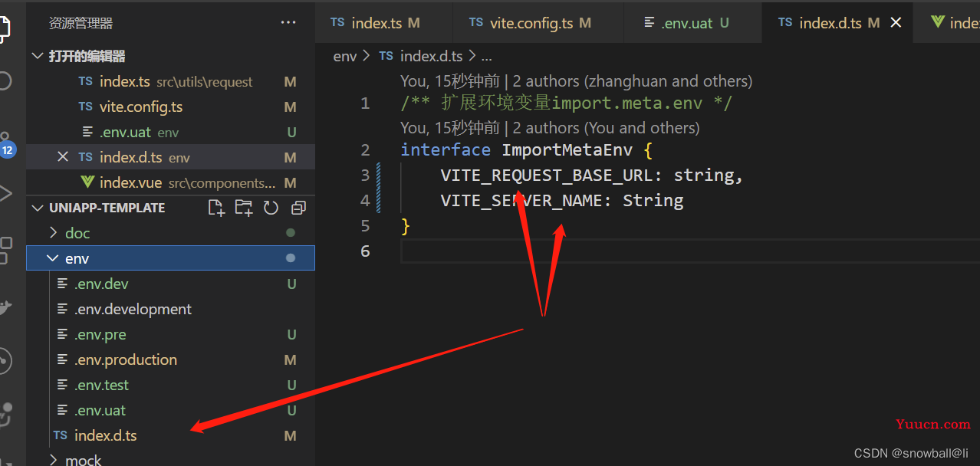Click the code lens above interface line

(x=550, y=128)
